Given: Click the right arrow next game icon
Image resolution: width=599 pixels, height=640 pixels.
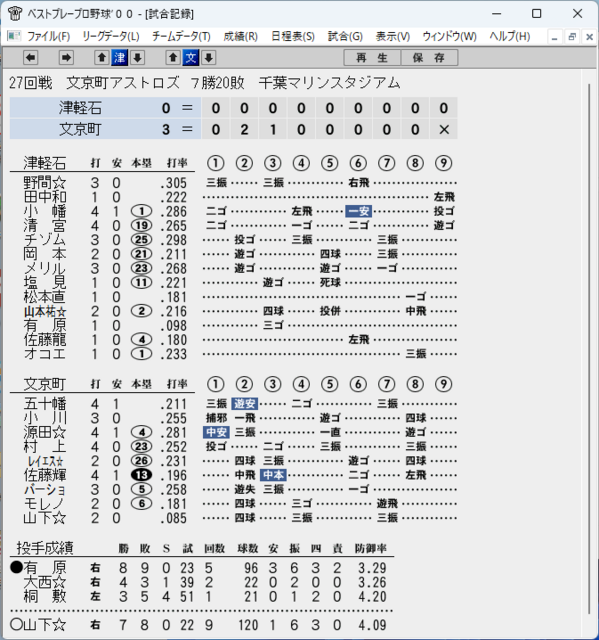Looking at the screenshot, I should coord(66,58).
